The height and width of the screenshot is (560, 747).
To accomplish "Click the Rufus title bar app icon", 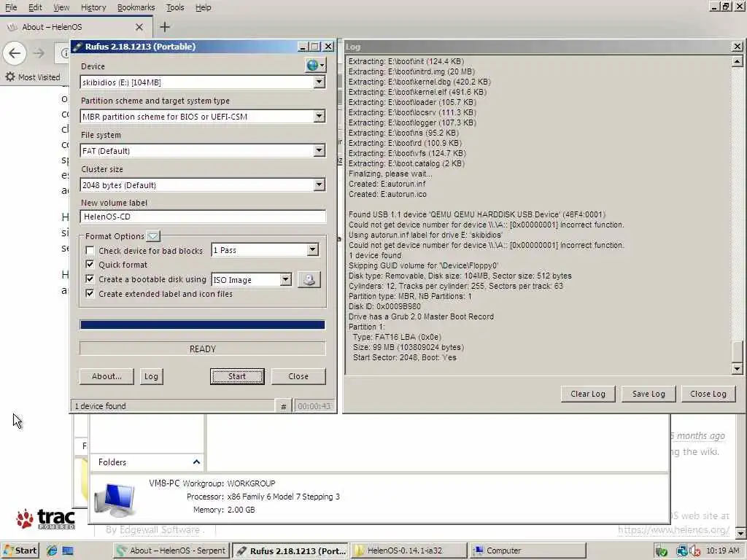I will (77, 47).
